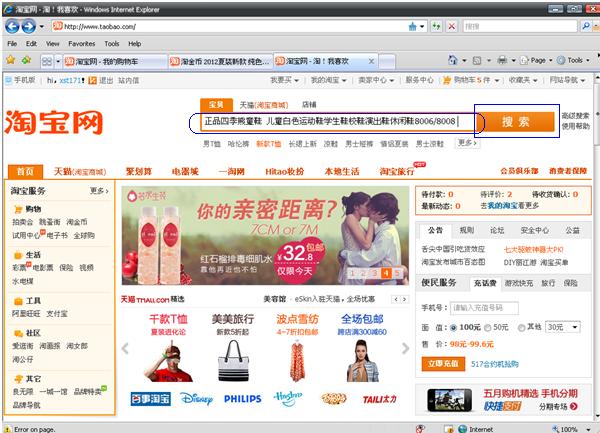The width and height of the screenshot is (600, 433).
Task: Click the 其它 icon in the sidebar
Action: pyautogui.click(x=18, y=379)
